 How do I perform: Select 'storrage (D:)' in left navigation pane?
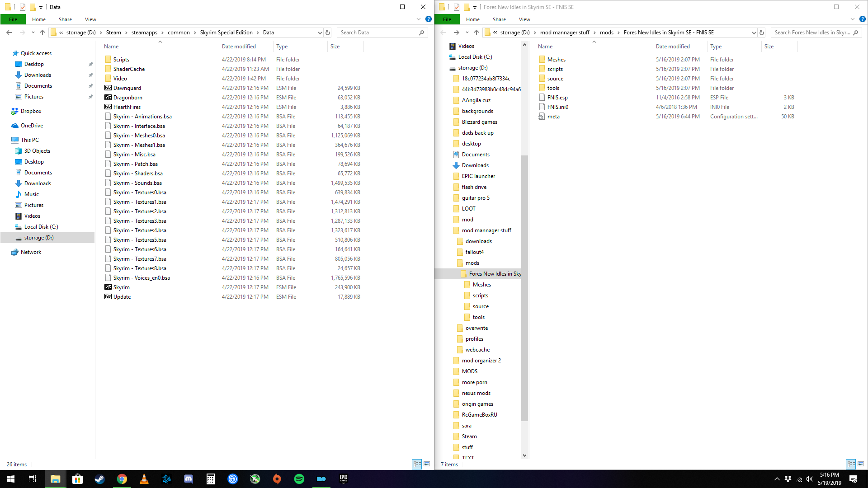(47, 238)
